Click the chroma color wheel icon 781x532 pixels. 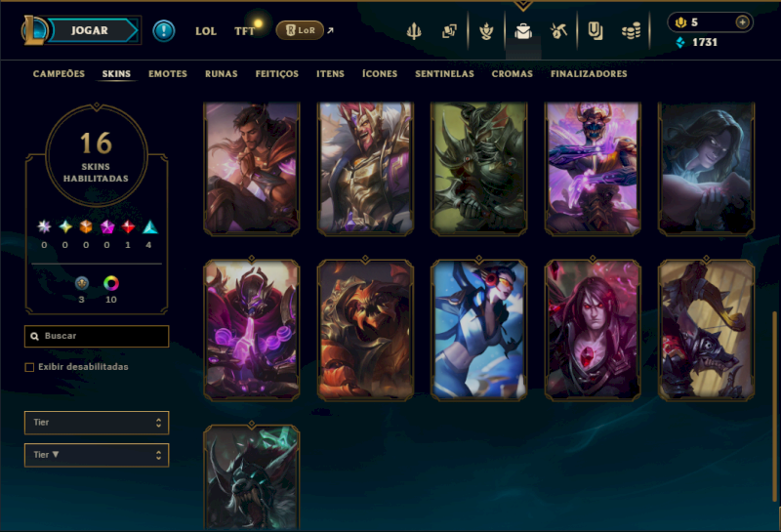point(111,283)
